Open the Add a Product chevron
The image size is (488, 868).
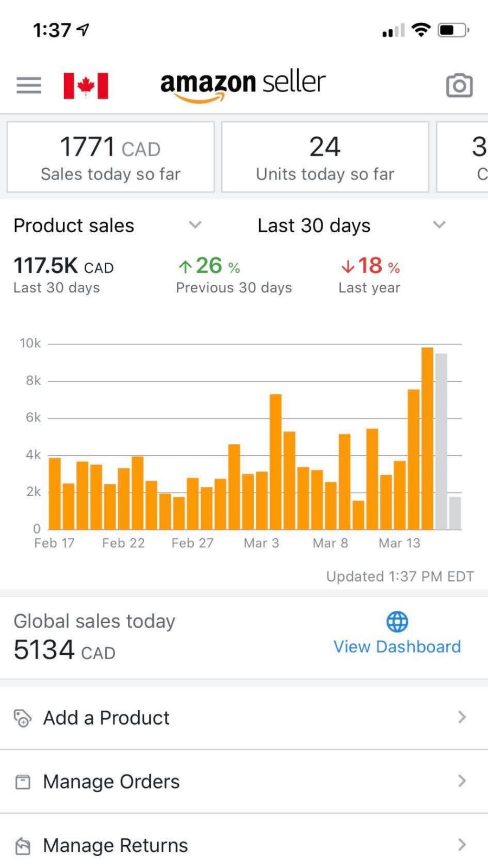tap(461, 717)
